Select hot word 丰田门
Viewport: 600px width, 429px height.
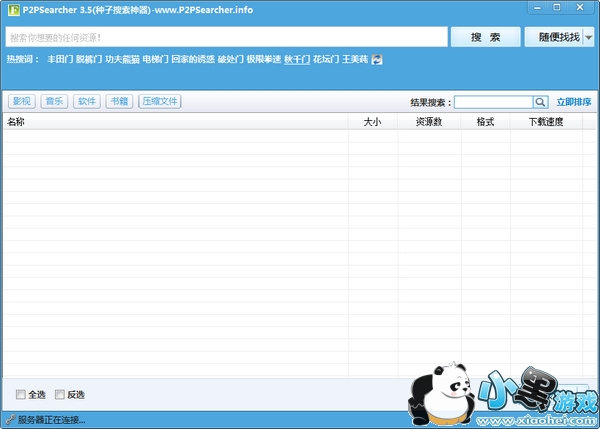click(x=60, y=59)
